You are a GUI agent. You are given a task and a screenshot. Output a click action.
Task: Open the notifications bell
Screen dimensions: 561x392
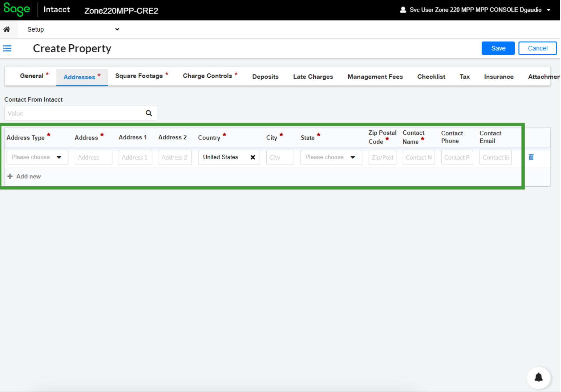click(539, 377)
